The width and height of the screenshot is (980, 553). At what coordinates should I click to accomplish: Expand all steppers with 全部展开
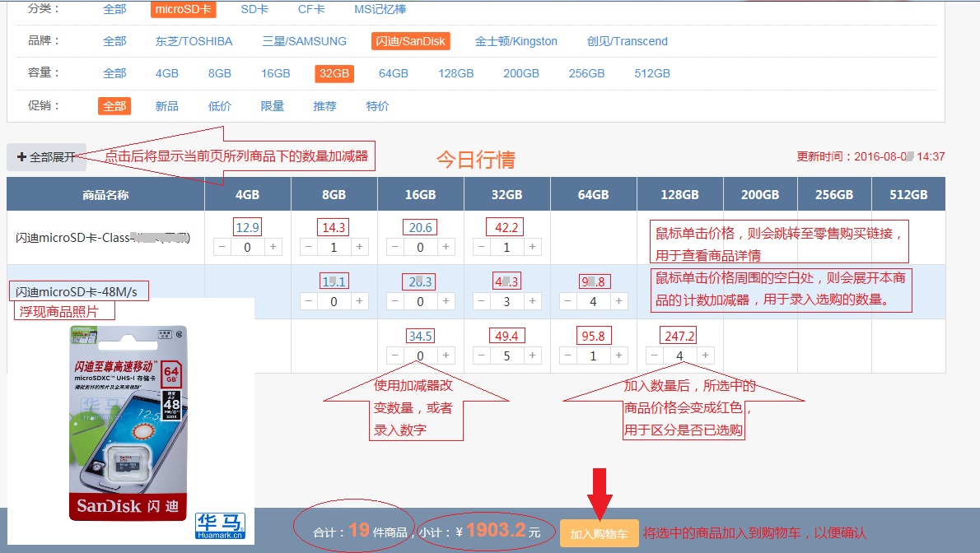[x=46, y=157]
